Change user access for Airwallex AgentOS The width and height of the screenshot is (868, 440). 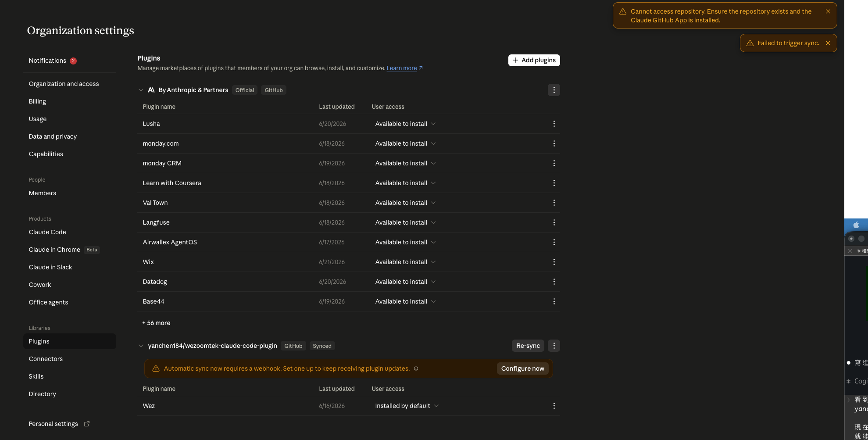405,242
